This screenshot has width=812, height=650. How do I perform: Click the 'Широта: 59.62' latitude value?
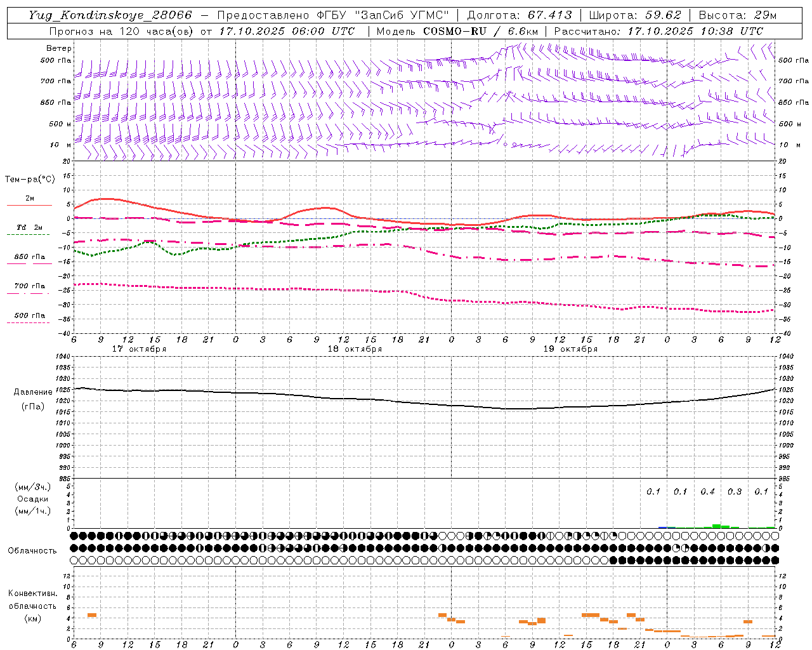635,15
